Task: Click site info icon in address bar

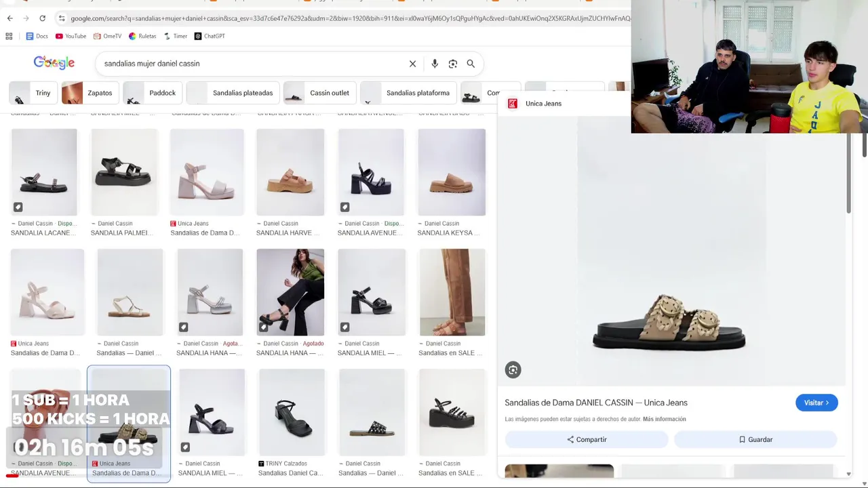Action: [x=61, y=18]
